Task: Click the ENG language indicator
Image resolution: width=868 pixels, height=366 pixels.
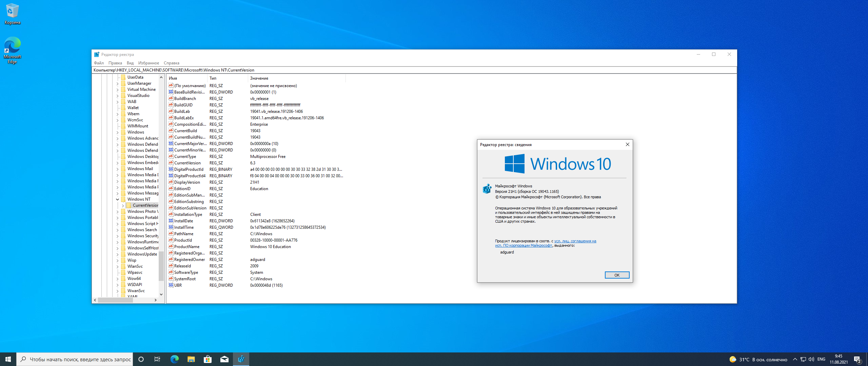Action: [x=821, y=359]
